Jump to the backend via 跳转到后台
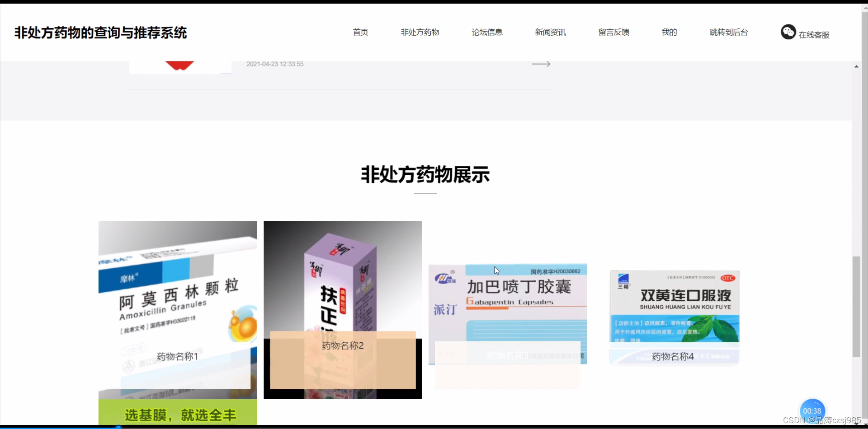 coord(728,32)
